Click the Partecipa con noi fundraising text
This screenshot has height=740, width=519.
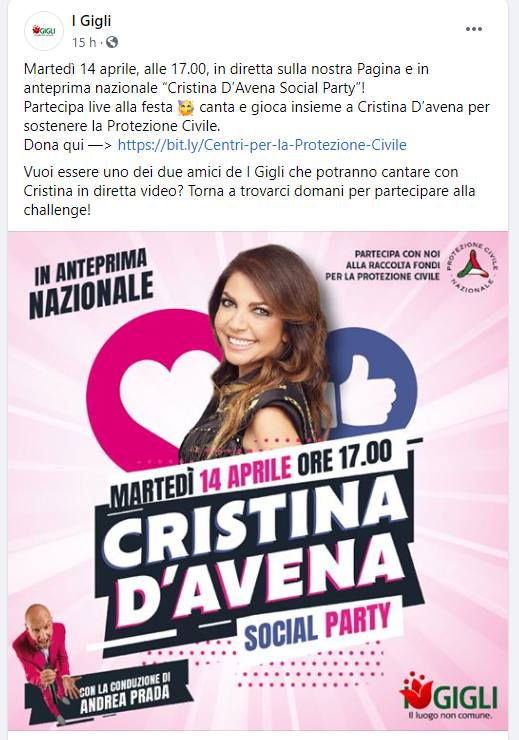383,265
